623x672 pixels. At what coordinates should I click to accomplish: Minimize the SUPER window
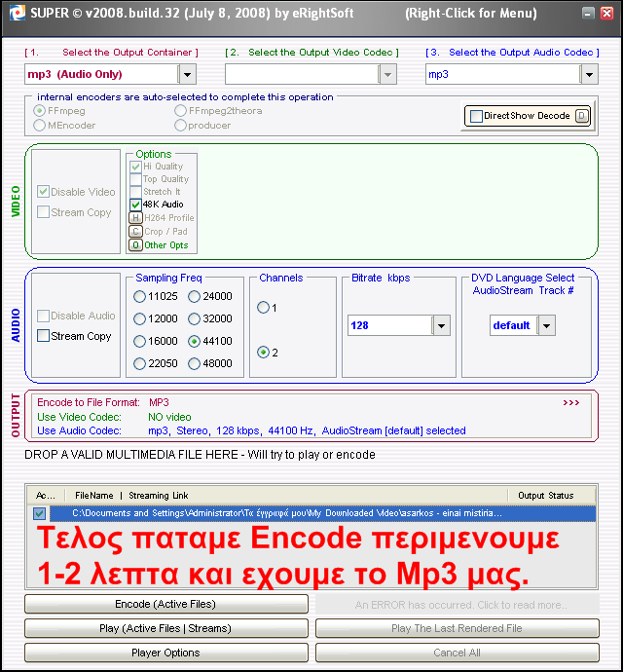588,14
